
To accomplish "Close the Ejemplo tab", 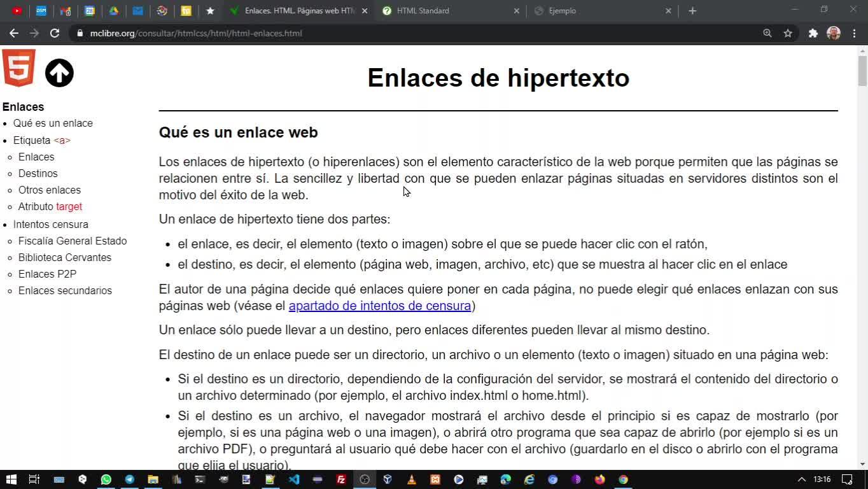I will click(x=668, y=11).
